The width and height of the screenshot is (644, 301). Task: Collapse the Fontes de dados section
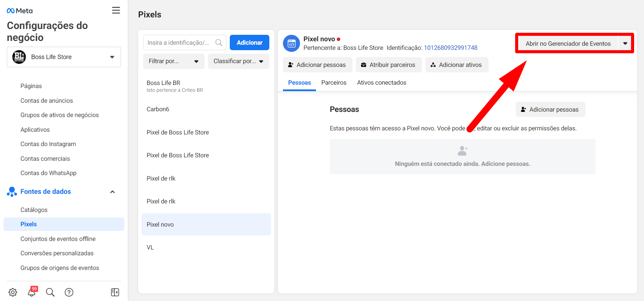(113, 192)
